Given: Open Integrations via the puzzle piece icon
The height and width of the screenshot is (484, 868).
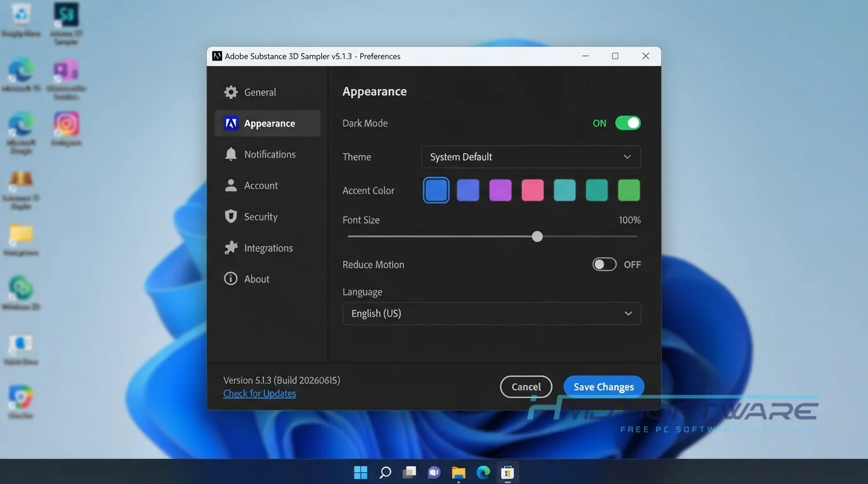Looking at the screenshot, I should 231,248.
